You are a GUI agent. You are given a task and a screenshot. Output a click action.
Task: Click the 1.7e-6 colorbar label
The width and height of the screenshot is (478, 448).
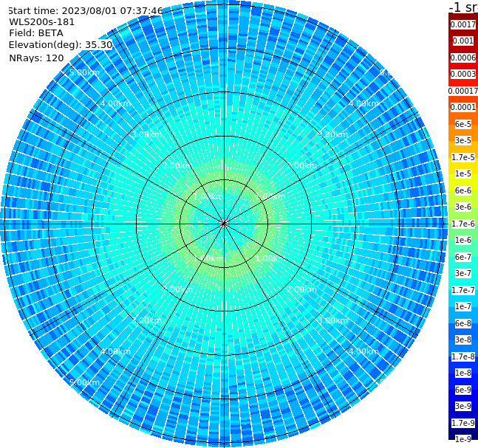pyautogui.click(x=463, y=224)
